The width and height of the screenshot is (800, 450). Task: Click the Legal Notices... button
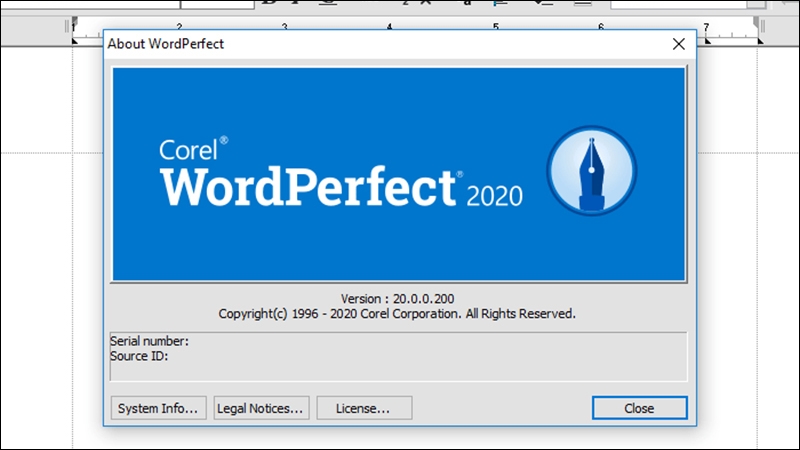pos(261,408)
